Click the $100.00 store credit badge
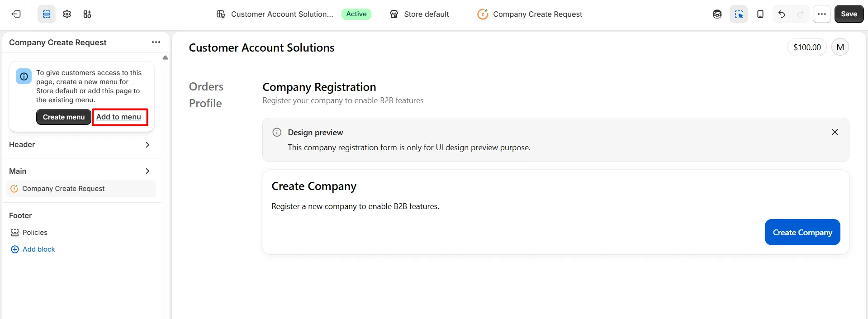The width and height of the screenshot is (868, 319). 807,47
